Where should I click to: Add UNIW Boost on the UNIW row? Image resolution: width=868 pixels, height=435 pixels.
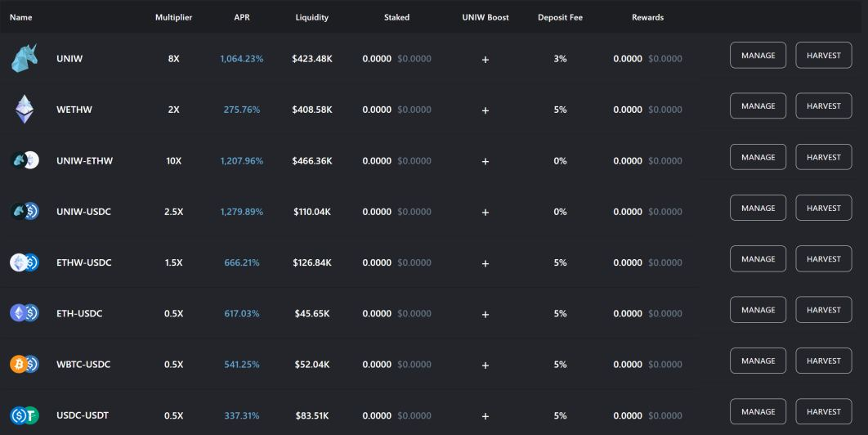click(485, 60)
